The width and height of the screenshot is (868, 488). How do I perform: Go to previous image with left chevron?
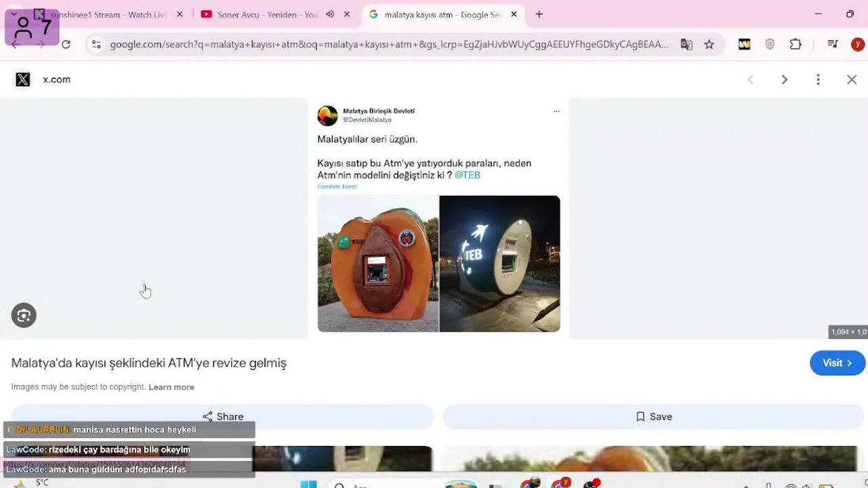(751, 79)
